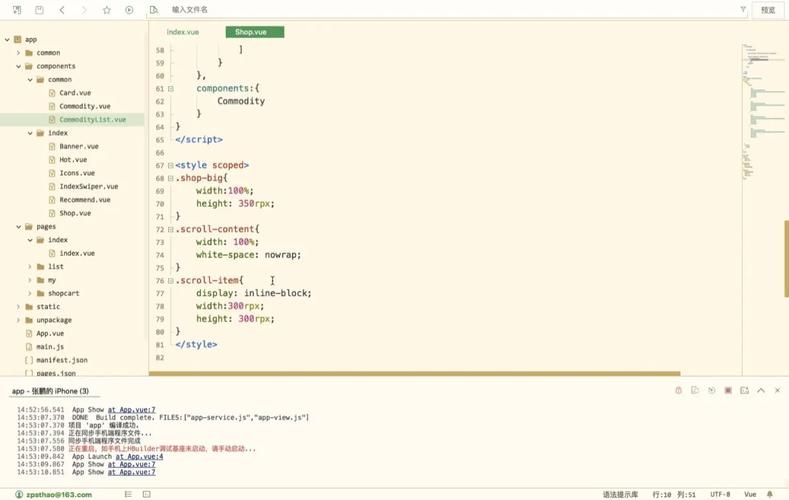Click the save file toolbar icon

coord(39,10)
